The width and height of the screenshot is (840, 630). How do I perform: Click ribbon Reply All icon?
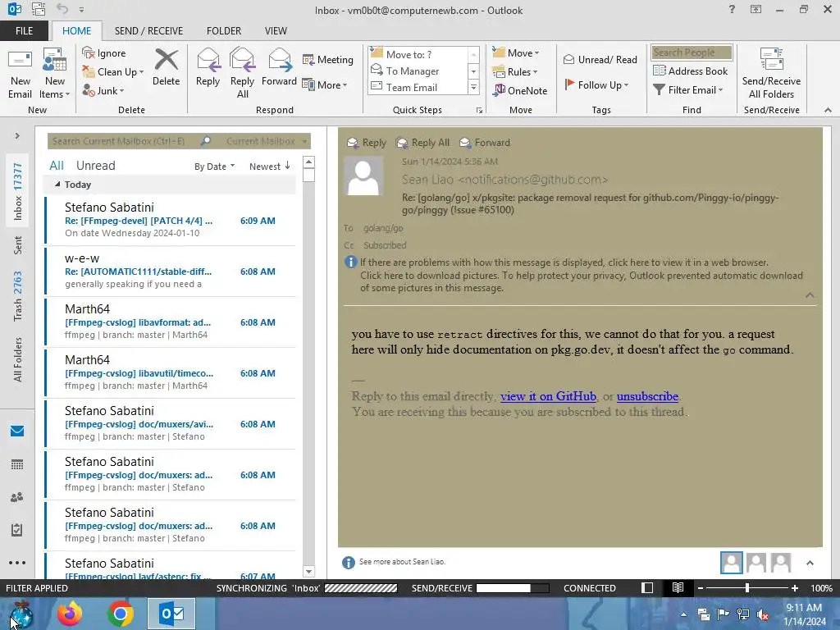[x=242, y=73]
